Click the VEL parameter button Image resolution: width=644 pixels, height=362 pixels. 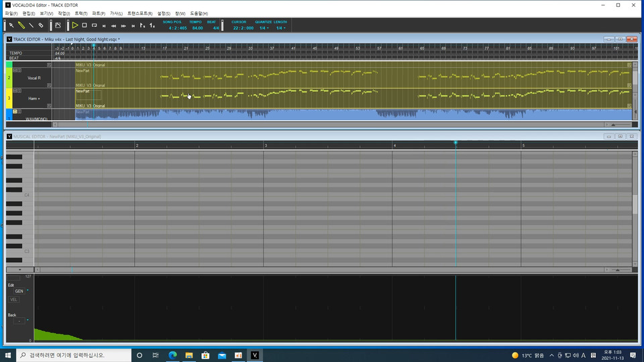[x=13, y=300]
